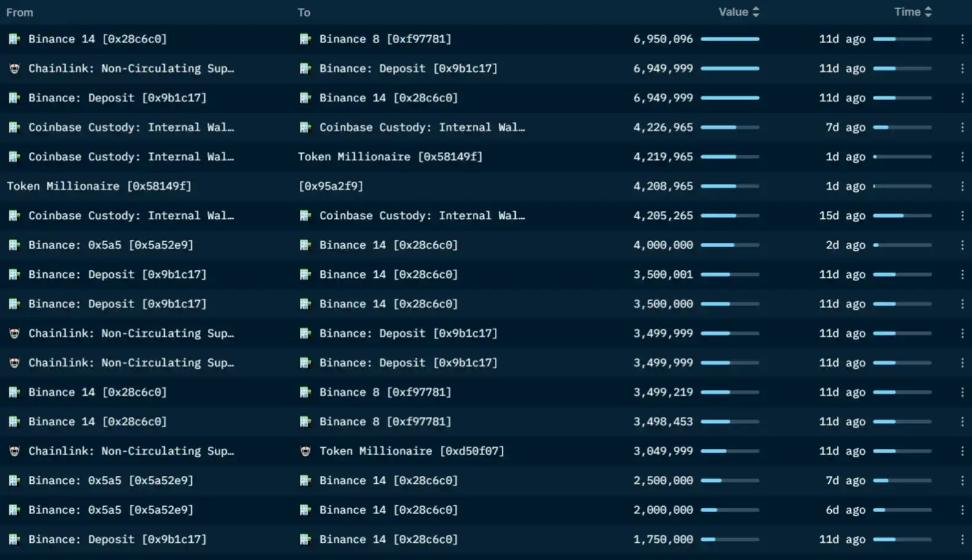This screenshot has height=560, width=972.
Task: Click the To column header
Action: pos(304,12)
